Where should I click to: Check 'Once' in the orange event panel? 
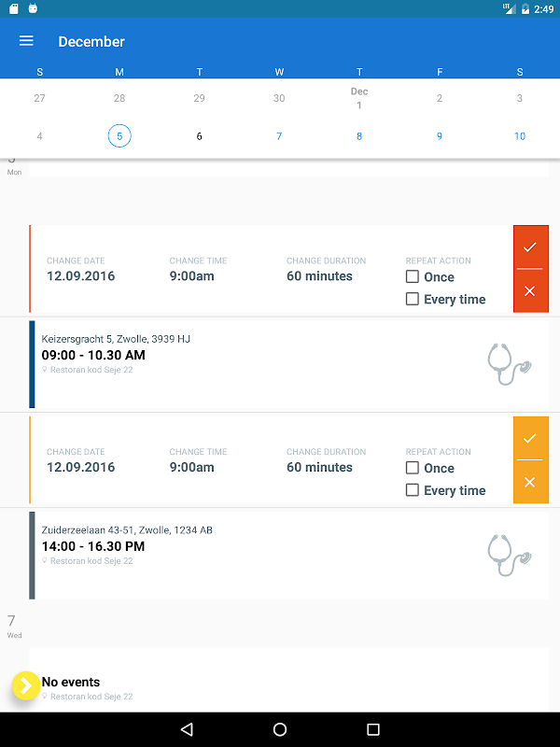413,468
